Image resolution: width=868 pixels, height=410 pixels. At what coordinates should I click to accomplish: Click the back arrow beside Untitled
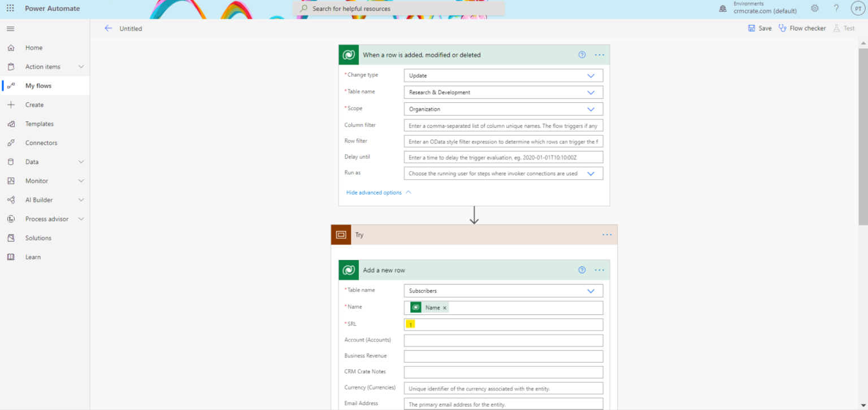(108, 28)
